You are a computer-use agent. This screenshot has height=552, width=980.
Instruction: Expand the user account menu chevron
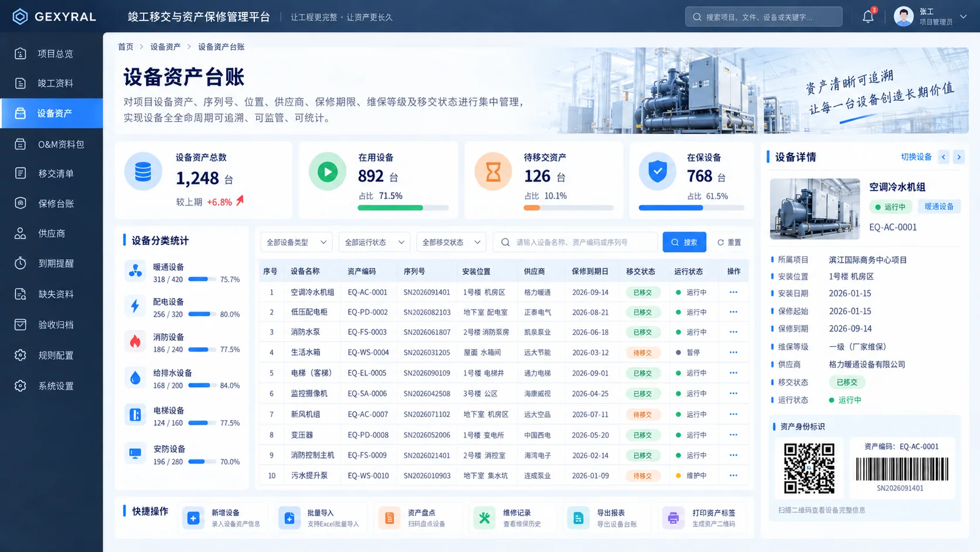(x=964, y=16)
